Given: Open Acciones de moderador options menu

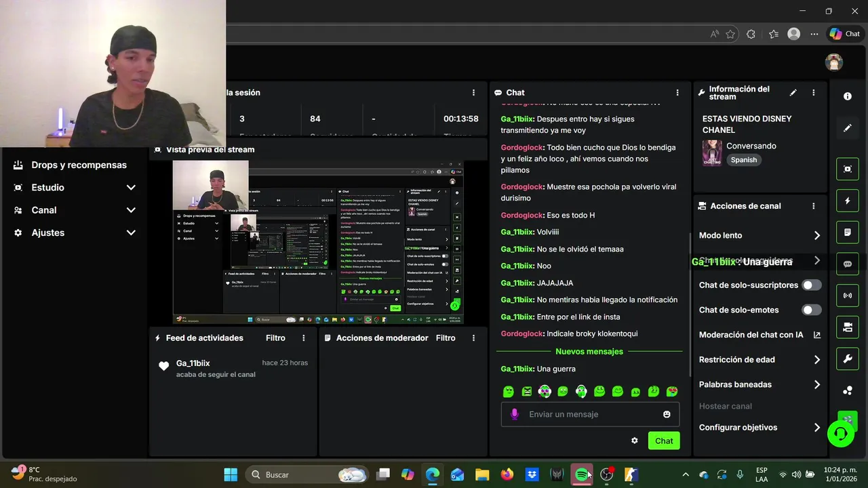Looking at the screenshot, I should tap(473, 338).
